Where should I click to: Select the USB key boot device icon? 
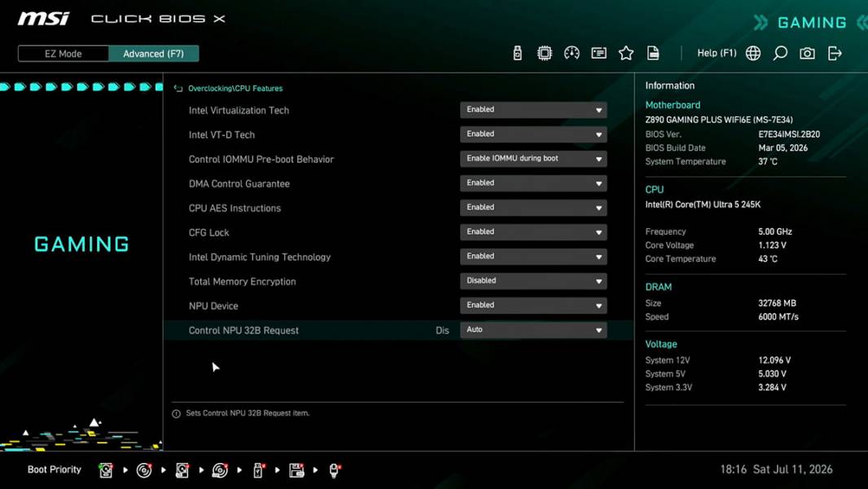(x=258, y=470)
